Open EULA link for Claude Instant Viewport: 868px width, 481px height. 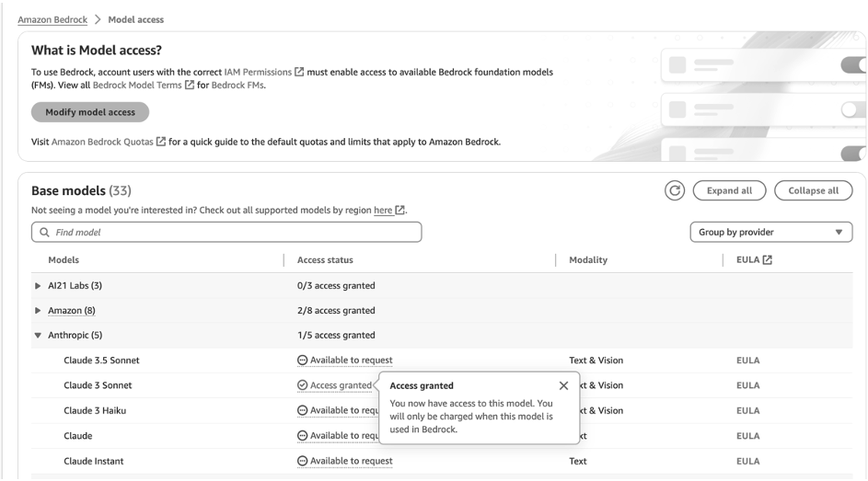(747, 461)
